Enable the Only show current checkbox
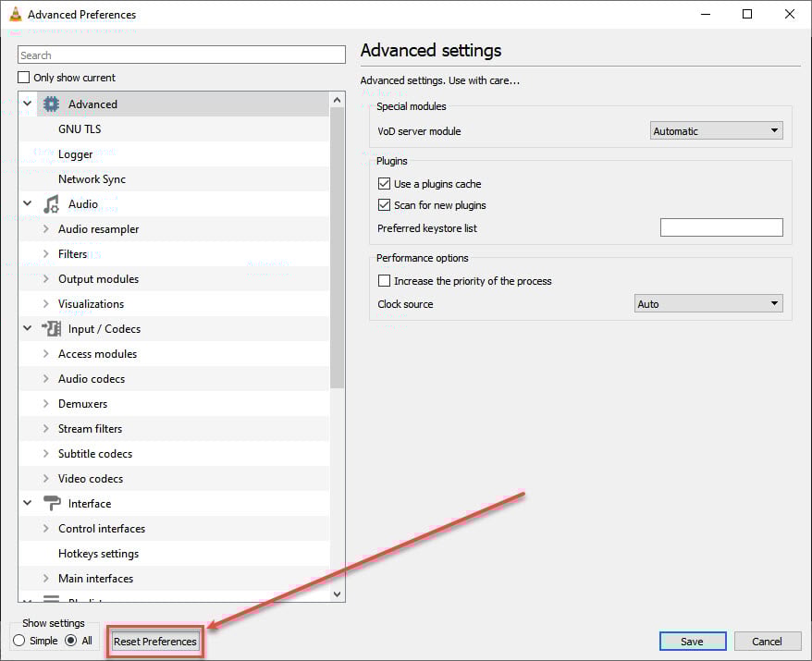Screen dimensions: 812x661 click(x=23, y=77)
